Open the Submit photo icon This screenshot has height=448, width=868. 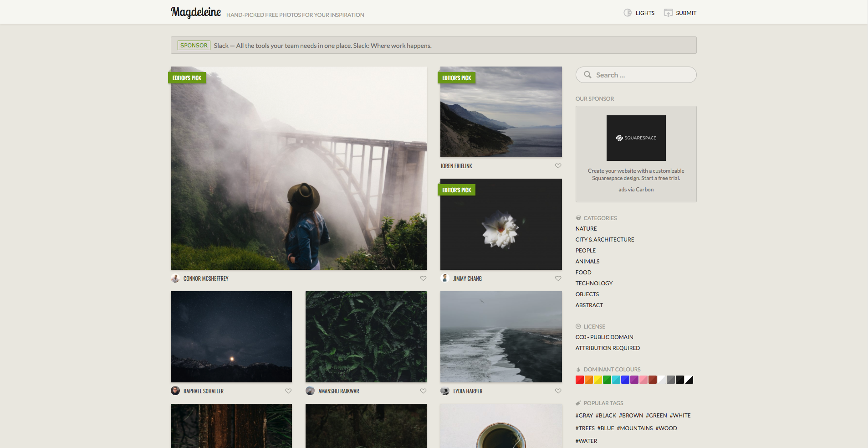[x=668, y=13]
